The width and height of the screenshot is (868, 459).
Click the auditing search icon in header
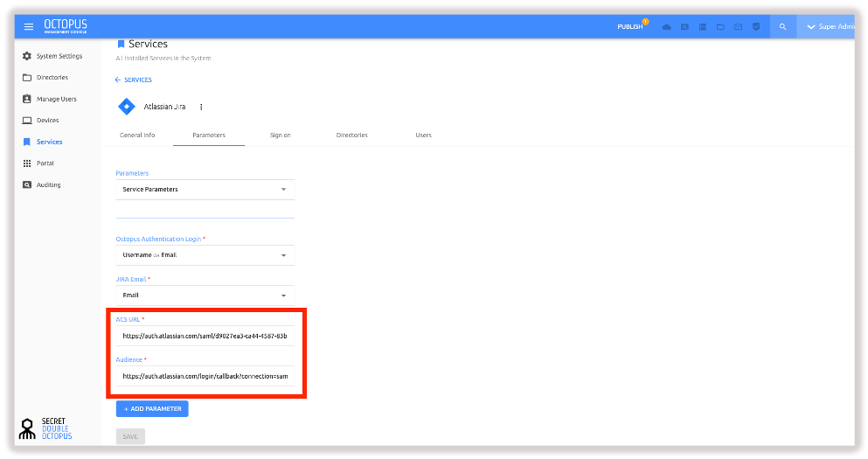click(684, 26)
